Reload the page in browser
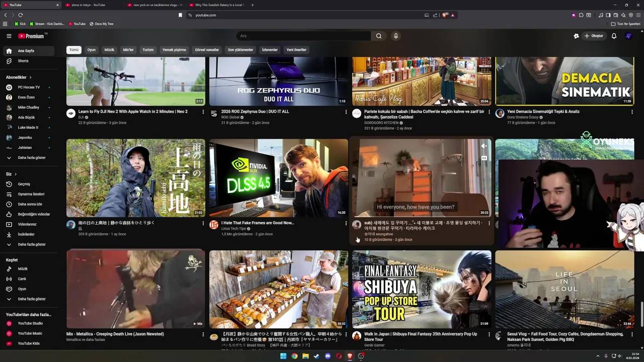The height and width of the screenshot is (362, 644). 21,15
